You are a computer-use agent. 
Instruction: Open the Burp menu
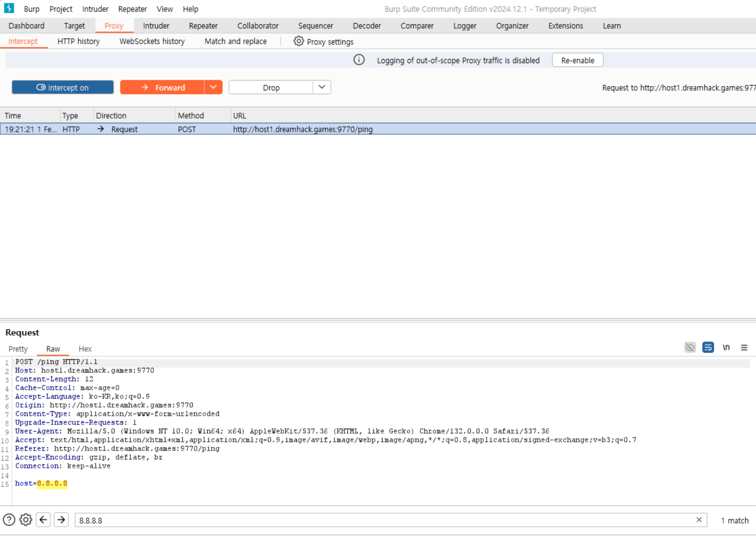click(x=32, y=9)
